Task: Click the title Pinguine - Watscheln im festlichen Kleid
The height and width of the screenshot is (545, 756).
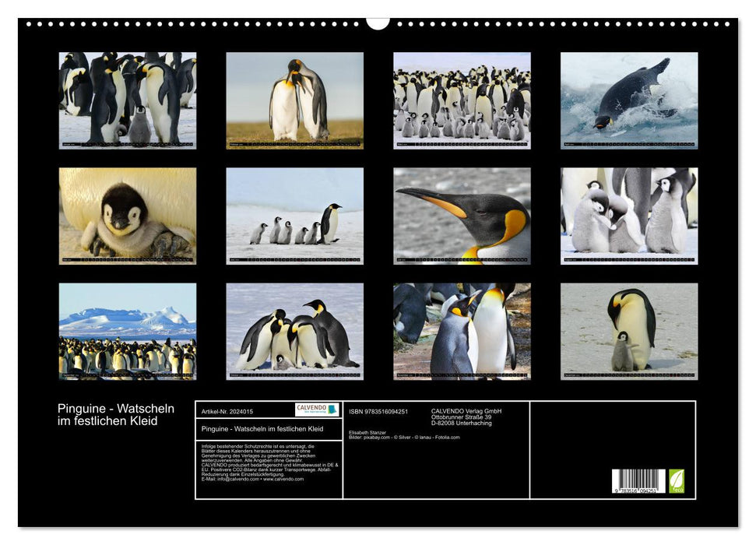Action: point(117,413)
